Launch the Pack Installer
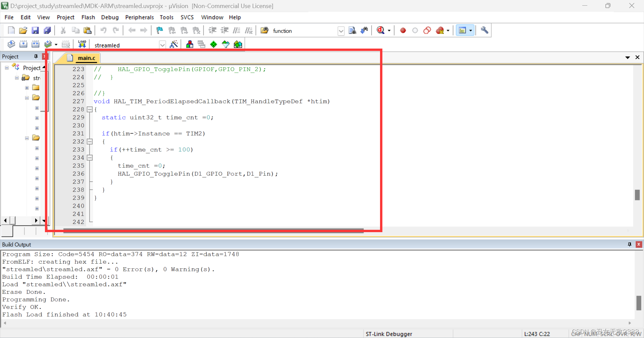 click(238, 44)
